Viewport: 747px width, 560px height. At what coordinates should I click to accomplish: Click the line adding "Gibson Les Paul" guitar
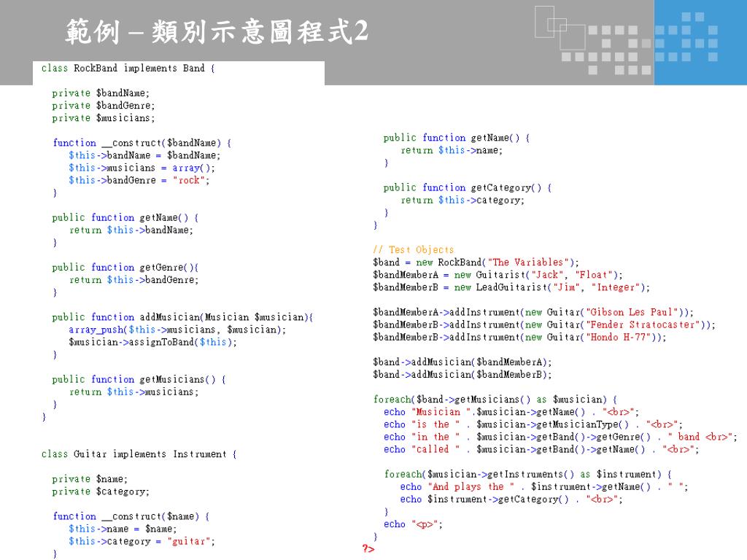tap(533, 312)
